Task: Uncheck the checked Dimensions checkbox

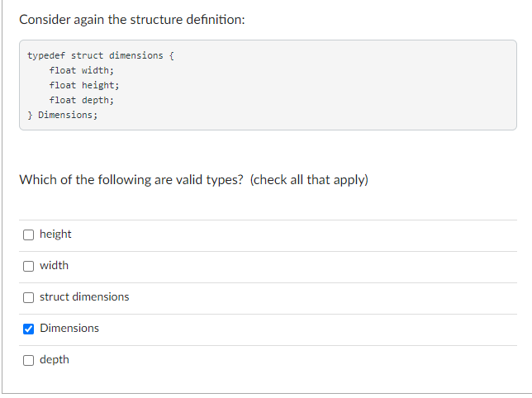Action: coord(28,329)
